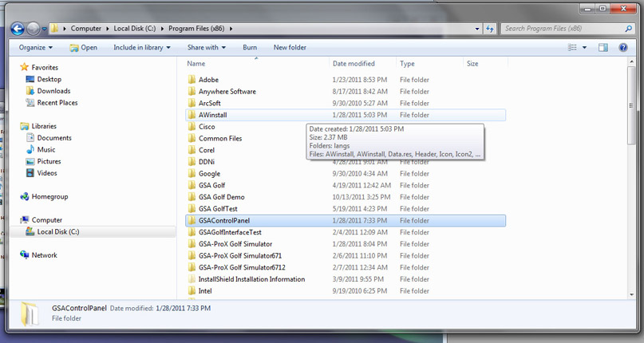Viewport: 644px width, 343px height.
Task: Click the Back navigation arrow
Action: pyautogui.click(x=18, y=29)
